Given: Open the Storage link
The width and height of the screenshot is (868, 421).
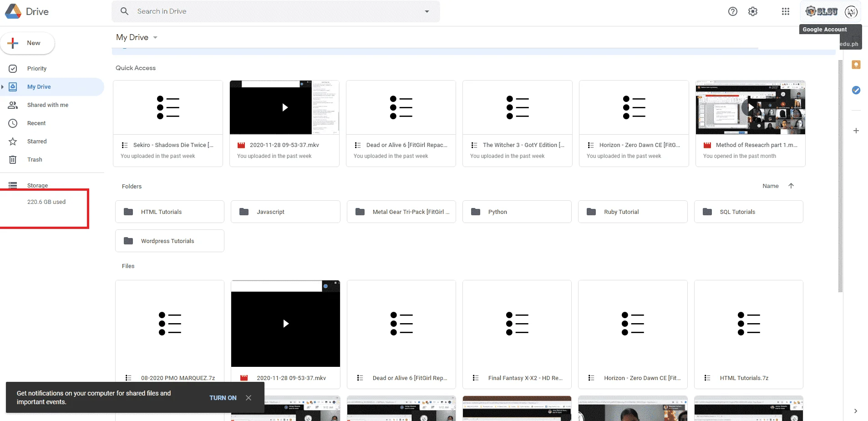Looking at the screenshot, I should (37, 185).
